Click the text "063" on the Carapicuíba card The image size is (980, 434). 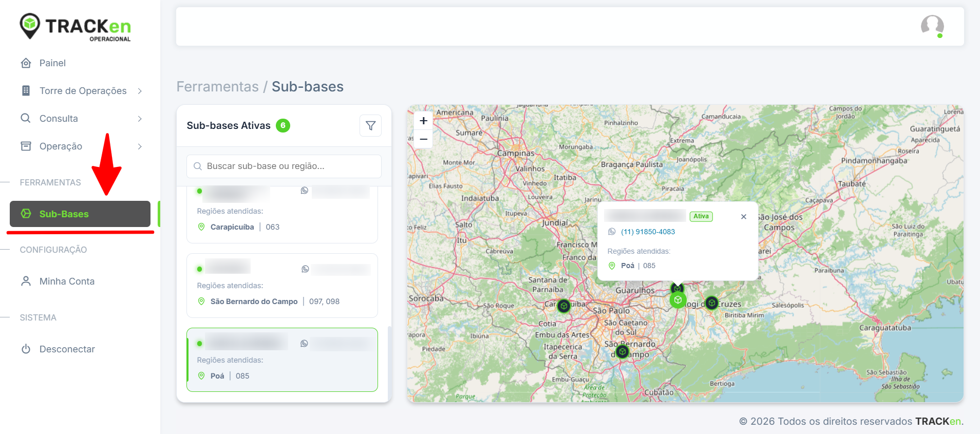[273, 227]
